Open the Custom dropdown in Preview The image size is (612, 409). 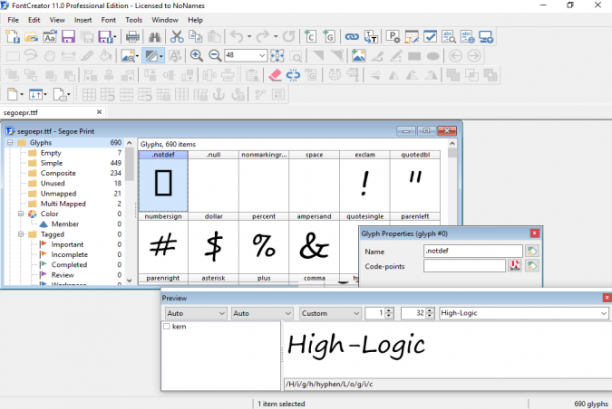pos(330,313)
